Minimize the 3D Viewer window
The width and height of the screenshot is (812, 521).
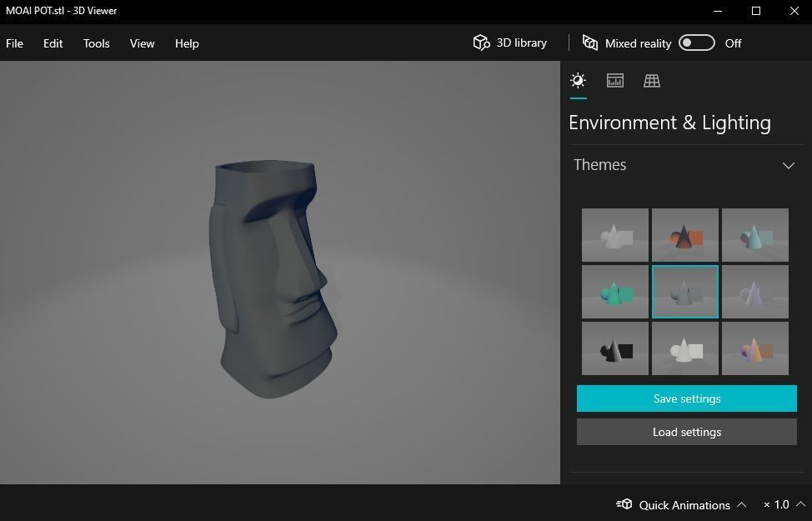718,11
